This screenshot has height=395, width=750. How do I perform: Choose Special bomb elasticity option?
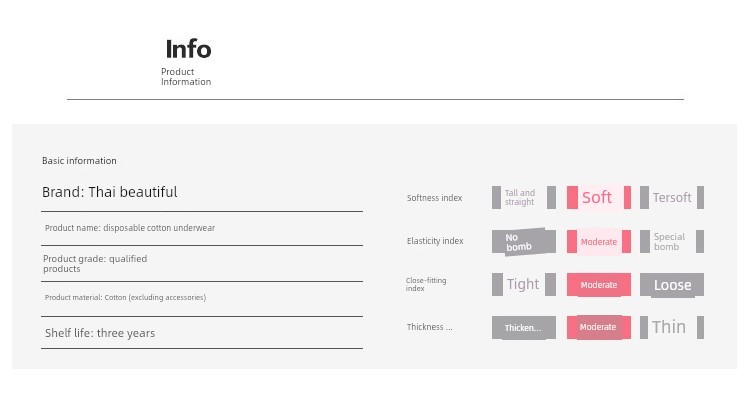pyautogui.click(x=672, y=241)
